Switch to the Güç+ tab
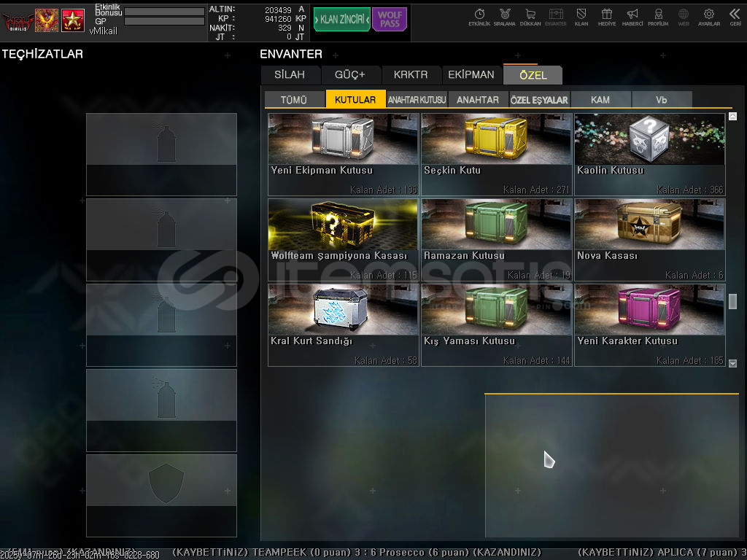This screenshot has width=747, height=560. pos(350,75)
